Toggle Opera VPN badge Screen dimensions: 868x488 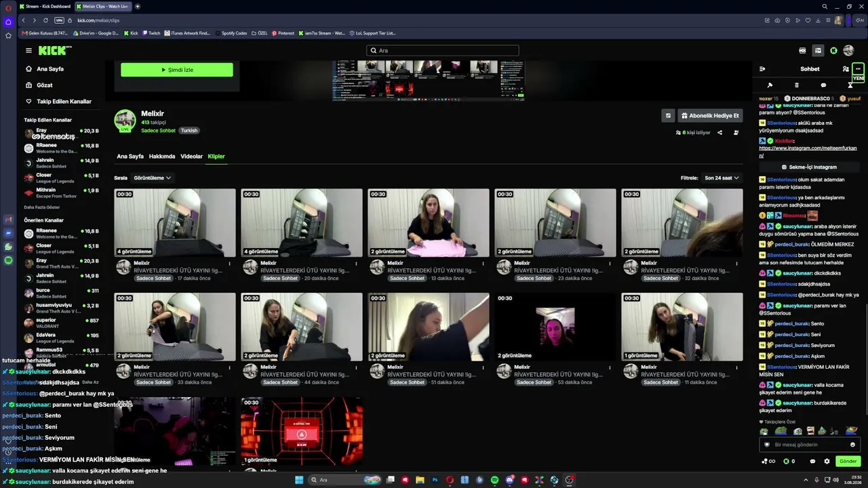point(59,20)
